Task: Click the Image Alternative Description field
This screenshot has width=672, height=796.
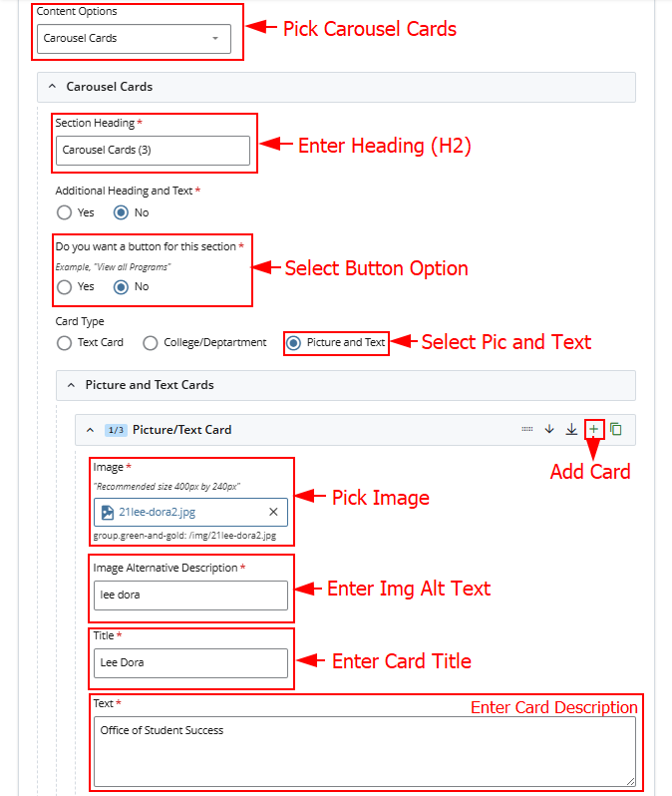Action: (190, 596)
